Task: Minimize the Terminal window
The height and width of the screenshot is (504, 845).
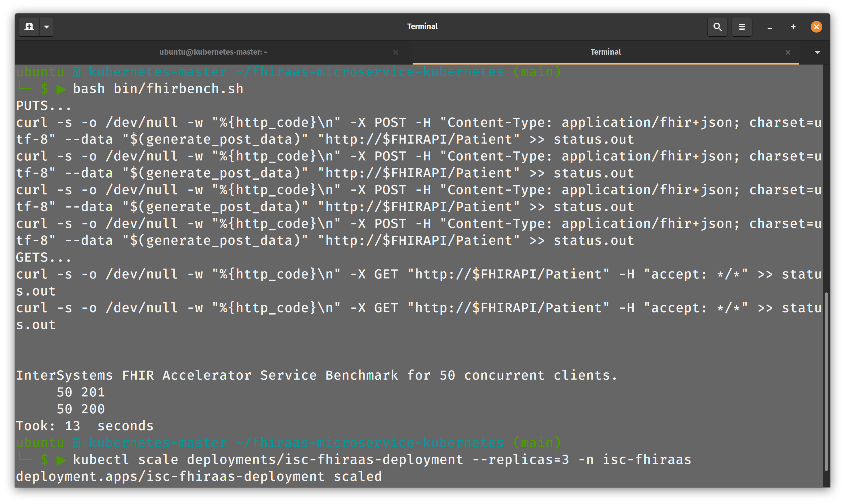Action: click(x=770, y=27)
